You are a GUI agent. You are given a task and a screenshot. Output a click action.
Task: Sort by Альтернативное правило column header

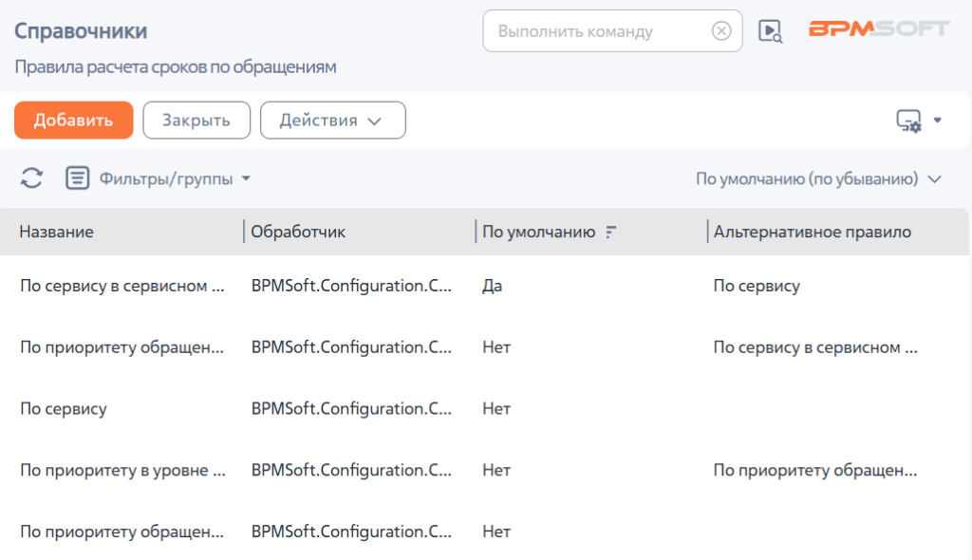point(813,232)
